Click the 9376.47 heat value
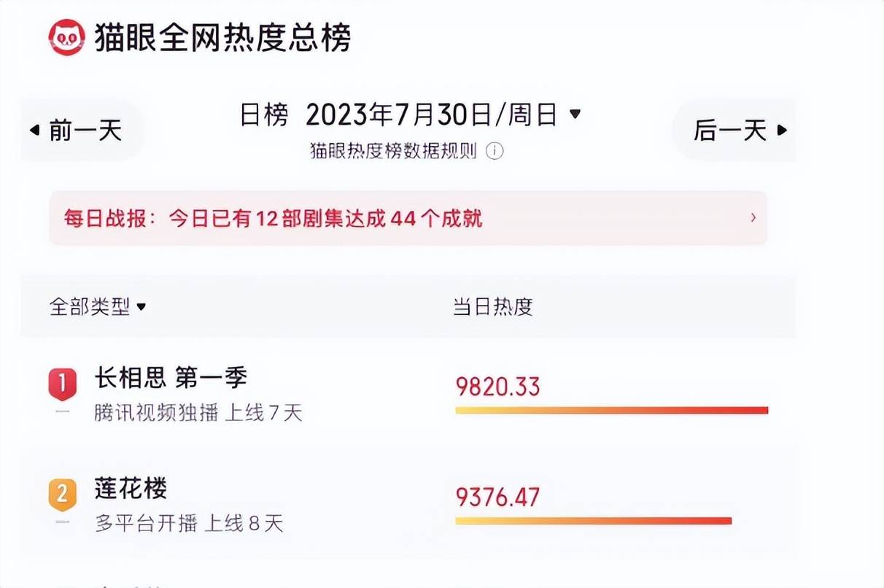 point(498,498)
